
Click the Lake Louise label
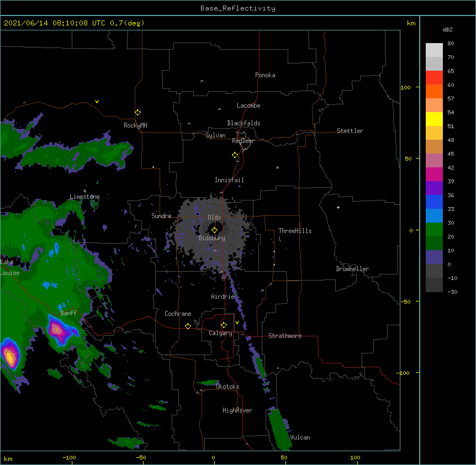click(x=10, y=267)
